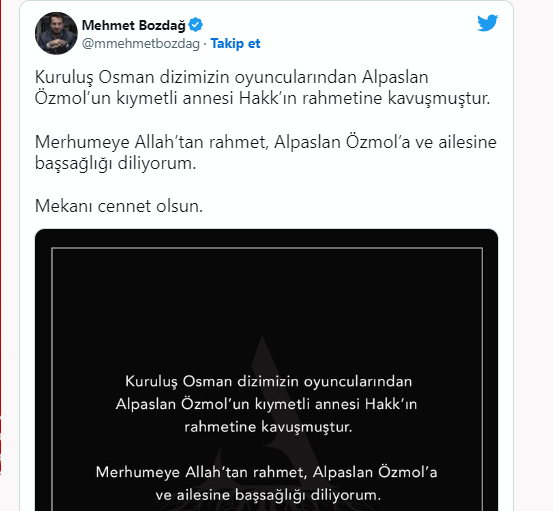Screen dimensions: 553x511
Task: Click the sentence Mekanı cennet olsun
Action: [119, 206]
